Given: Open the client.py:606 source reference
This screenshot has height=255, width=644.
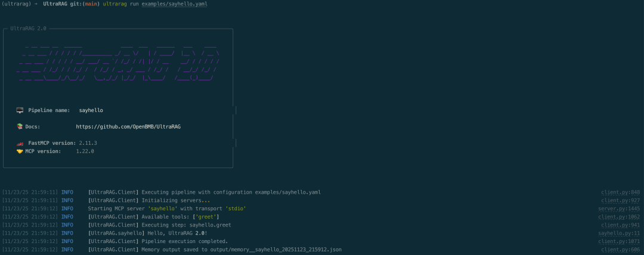Looking at the screenshot, I should [x=620, y=250].
